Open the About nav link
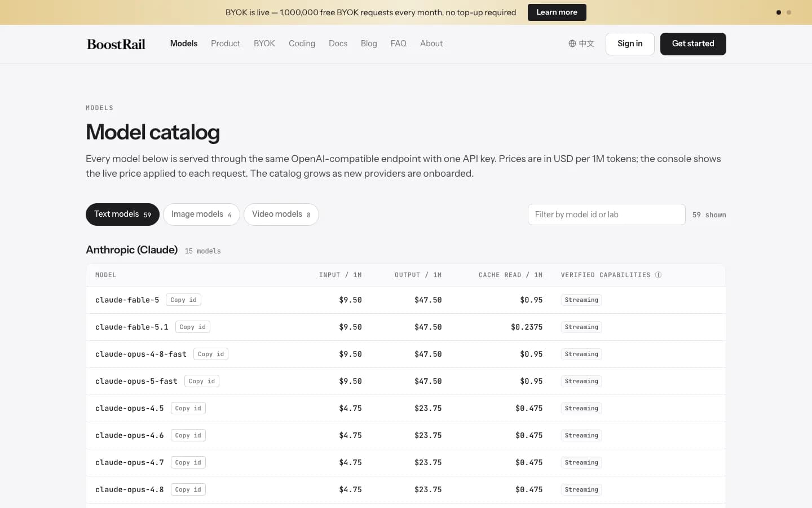Screen dimensions: 812x508 pos(431,43)
